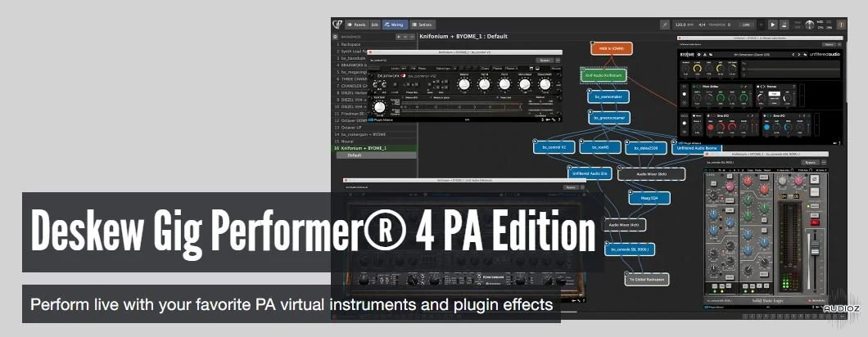Select the bx_greenscreamer plugin block
The height and width of the screenshot is (337, 868).
click(609, 118)
